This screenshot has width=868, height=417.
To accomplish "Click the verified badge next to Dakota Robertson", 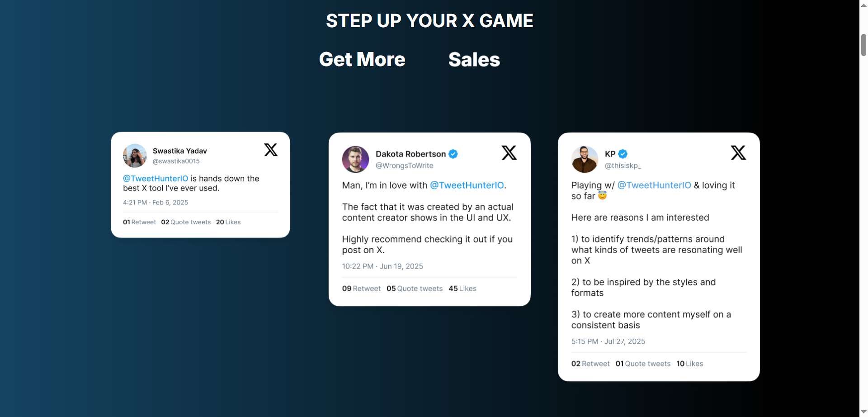I will pyautogui.click(x=453, y=154).
